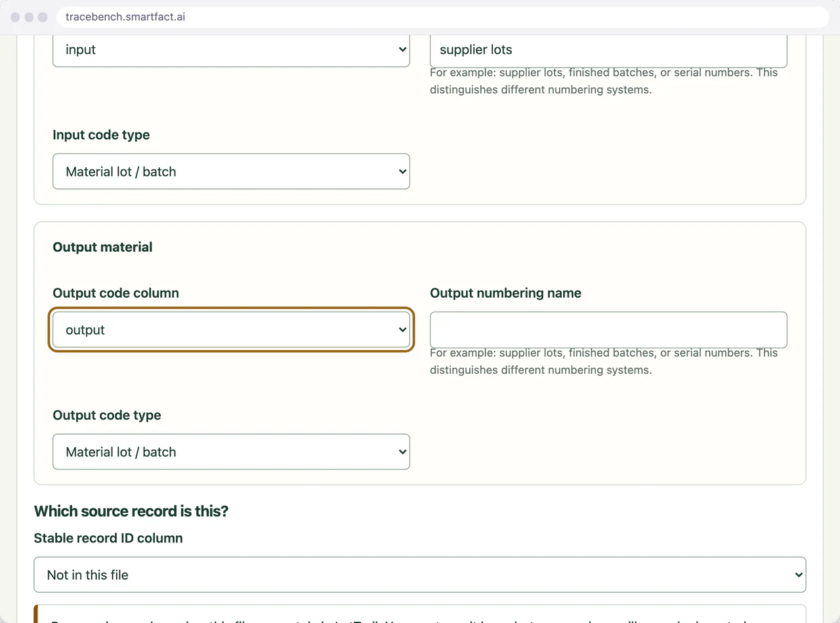This screenshot has width=840, height=623.
Task: Click the "Output material" heading
Action: [x=102, y=247]
